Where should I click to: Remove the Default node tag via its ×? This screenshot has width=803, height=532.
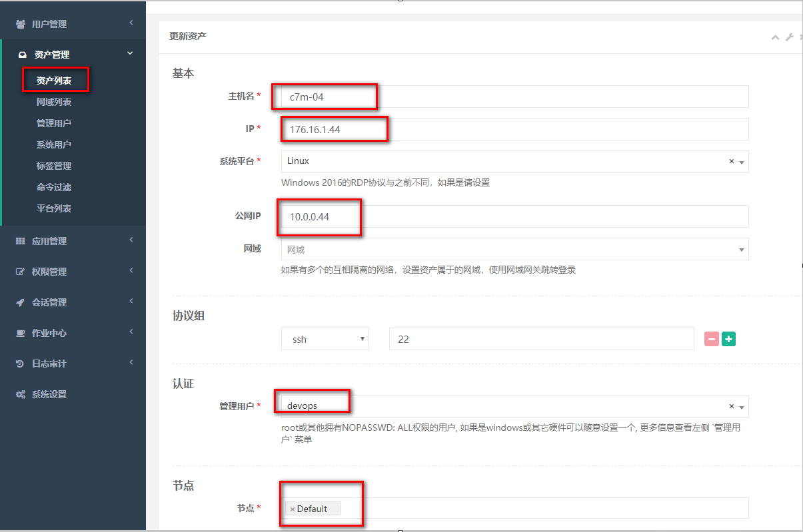coord(293,508)
